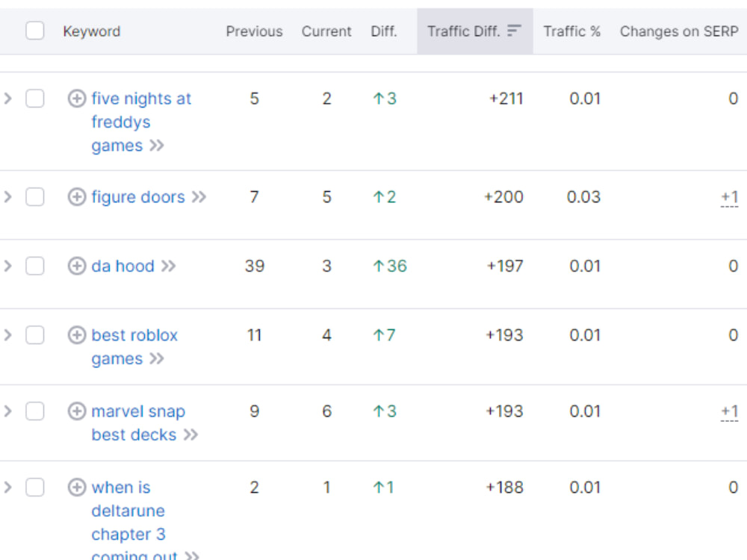The height and width of the screenshot is (560, 747).
Task: Click the plus icon beside five nights at freddys games
Action: click(x=77, y=99)
